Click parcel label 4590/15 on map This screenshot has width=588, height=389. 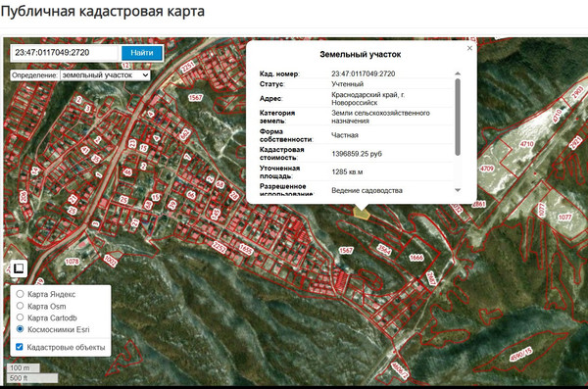520,354
